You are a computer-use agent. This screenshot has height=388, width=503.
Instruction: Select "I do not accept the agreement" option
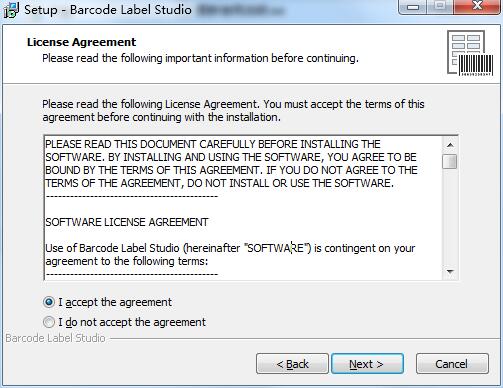[x=49, y=322]
